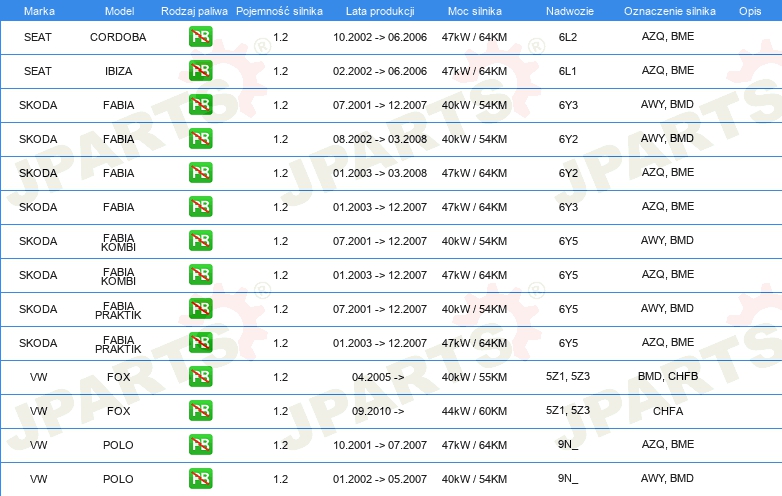Click fuel icon in the 40kW VW POLO row
Viewport: 782px width, 496px height.
tap(200, 479)
